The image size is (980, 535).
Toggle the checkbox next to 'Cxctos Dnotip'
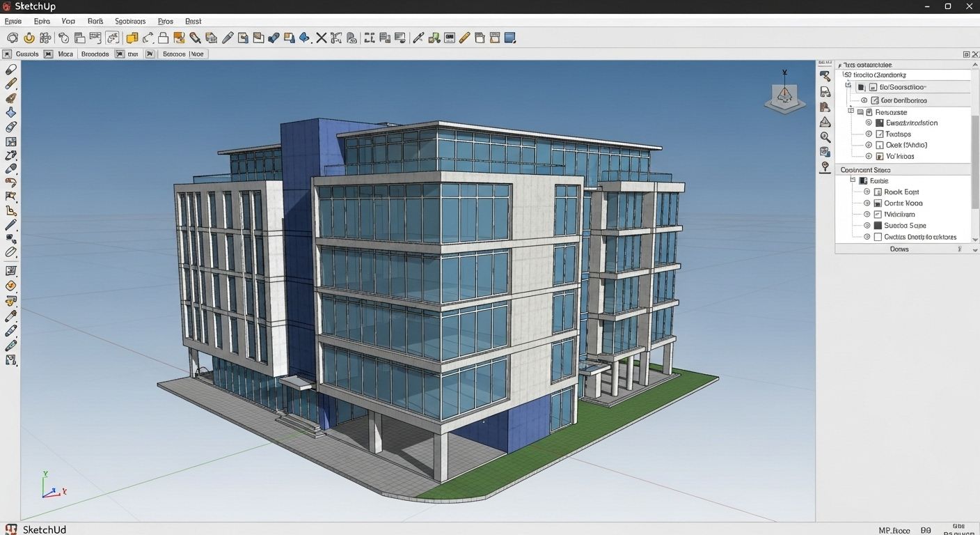pos(878,237)
